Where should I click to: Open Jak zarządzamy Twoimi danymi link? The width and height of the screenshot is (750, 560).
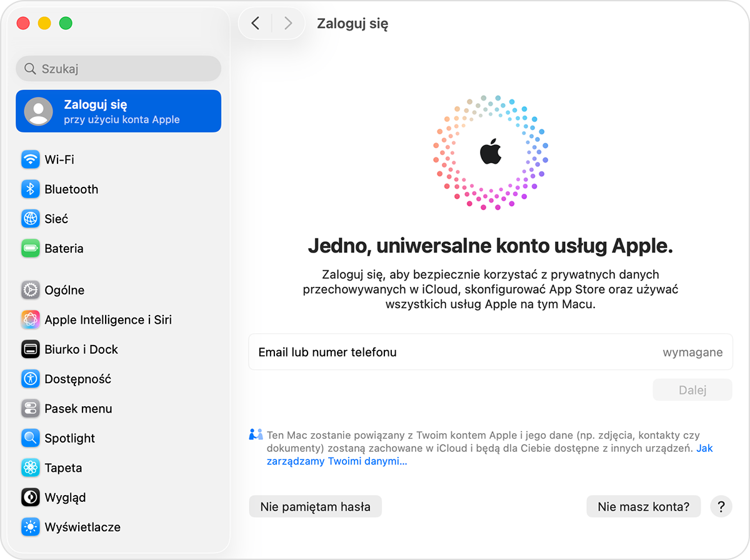pyautogui.click(x=336, y=462)
